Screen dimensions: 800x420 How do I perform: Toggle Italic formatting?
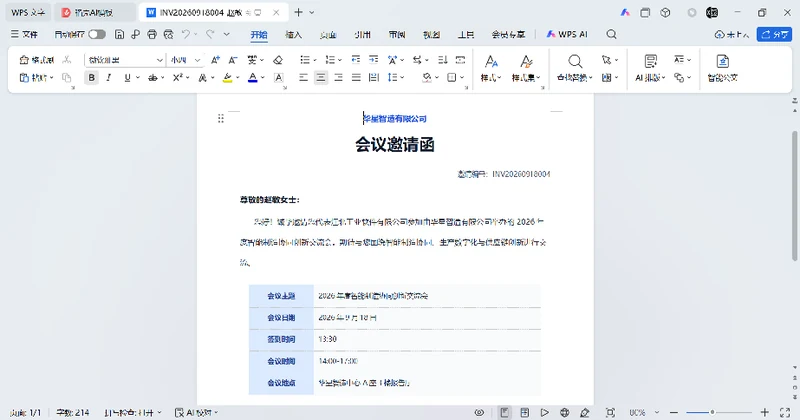(x=109, y=78)
